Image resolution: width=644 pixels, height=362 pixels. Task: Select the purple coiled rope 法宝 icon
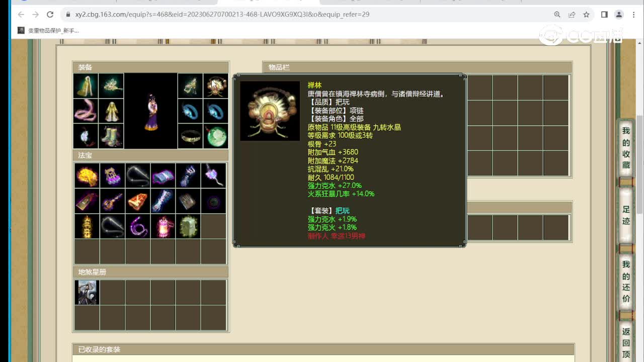138,226
